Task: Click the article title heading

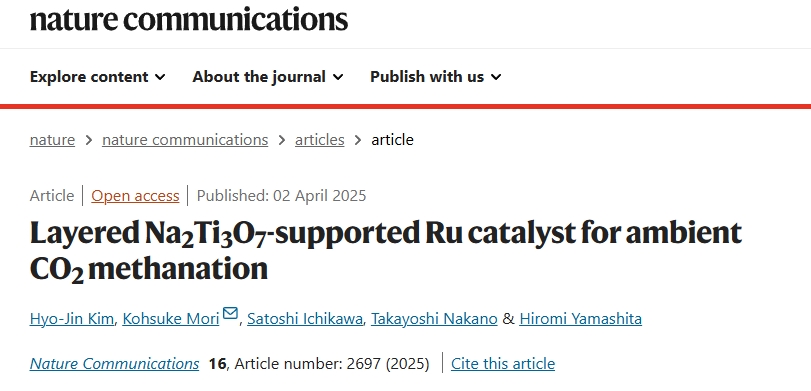Action: click(x=386, y=251)
